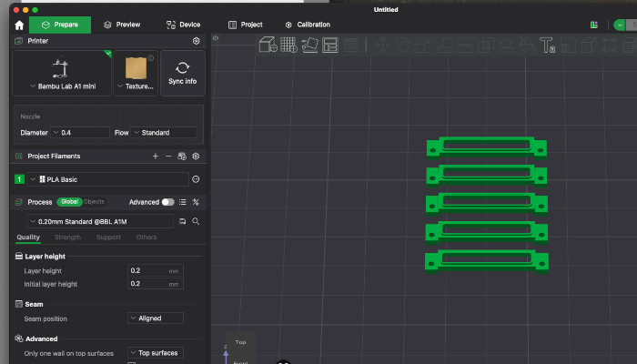This screenshot has height=364, width=637.
Task: Search process settings with the magnifier icon
Action: pyautogui.click(x=196, y=221)
